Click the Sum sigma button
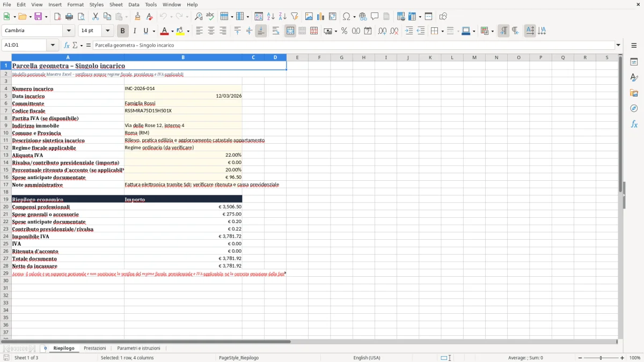 point(75,45)
